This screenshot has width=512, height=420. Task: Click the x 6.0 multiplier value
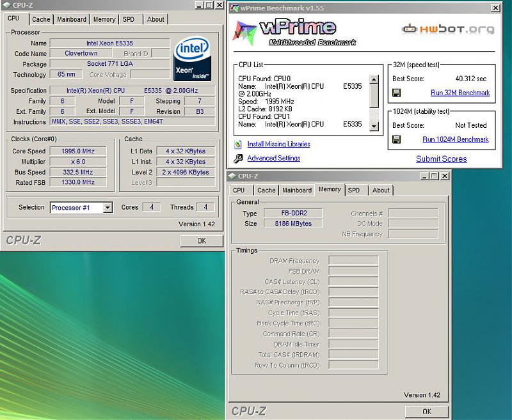(x=78, y=162)
